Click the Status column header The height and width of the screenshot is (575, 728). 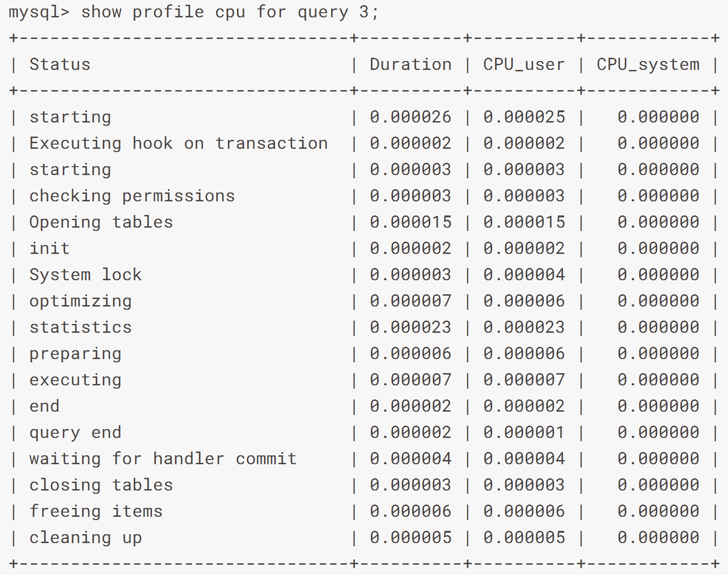60,64
